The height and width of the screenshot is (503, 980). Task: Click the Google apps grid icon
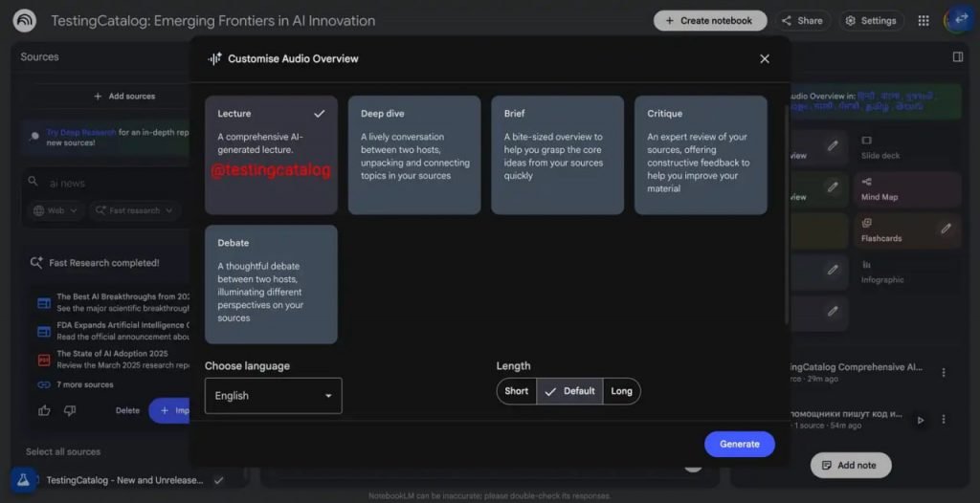tap(923, 20)
